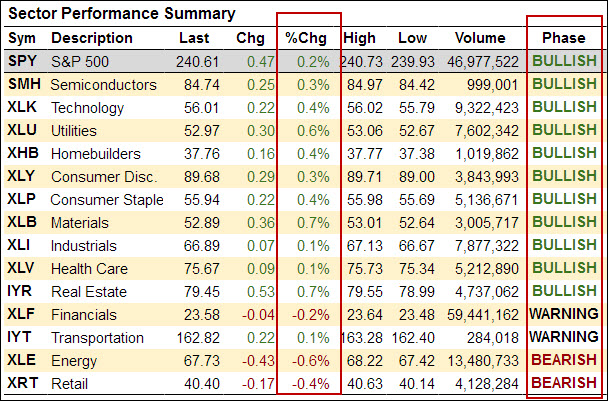This screenshot has height=401, width=608.
Task: Click the Chg column header
Action: 250,38
